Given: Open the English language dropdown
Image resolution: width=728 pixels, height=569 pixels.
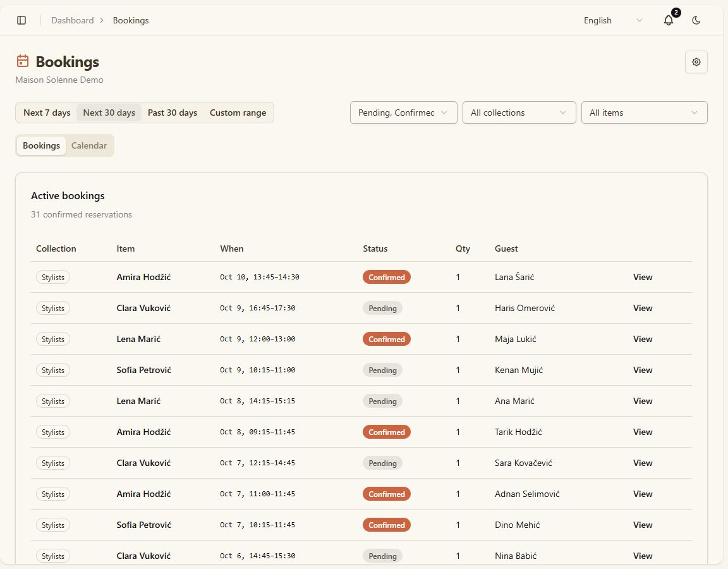Looking at the screenshot, I should pos(613,20).
